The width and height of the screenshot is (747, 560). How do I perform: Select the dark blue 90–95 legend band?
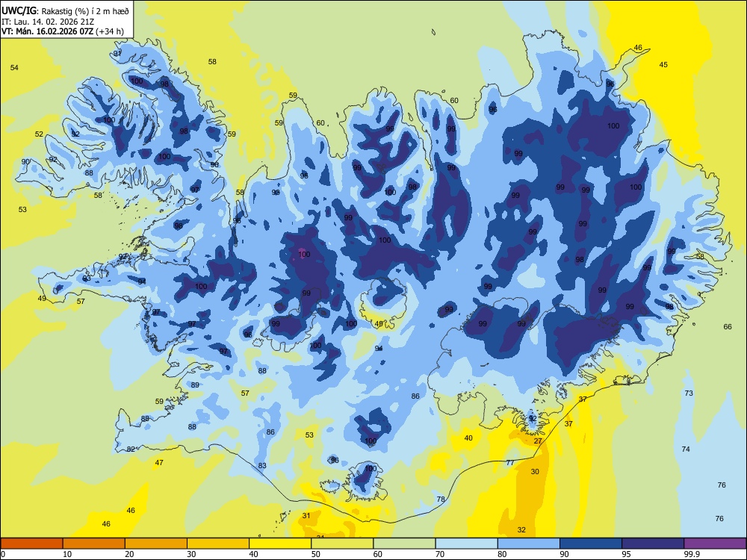[x=591, y=544]
